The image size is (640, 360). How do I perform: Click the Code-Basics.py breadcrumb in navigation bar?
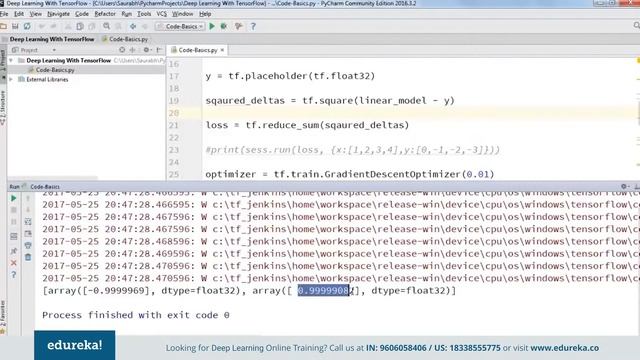click(x=125, y=39)
